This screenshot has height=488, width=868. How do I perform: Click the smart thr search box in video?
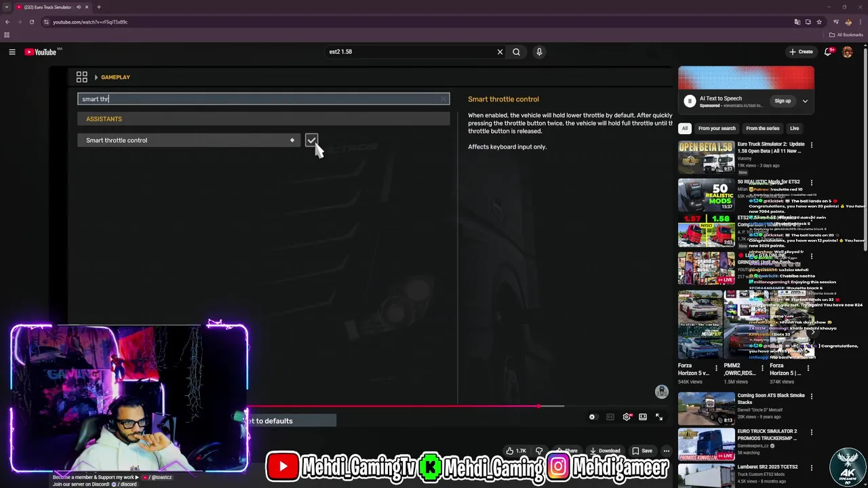263,99
